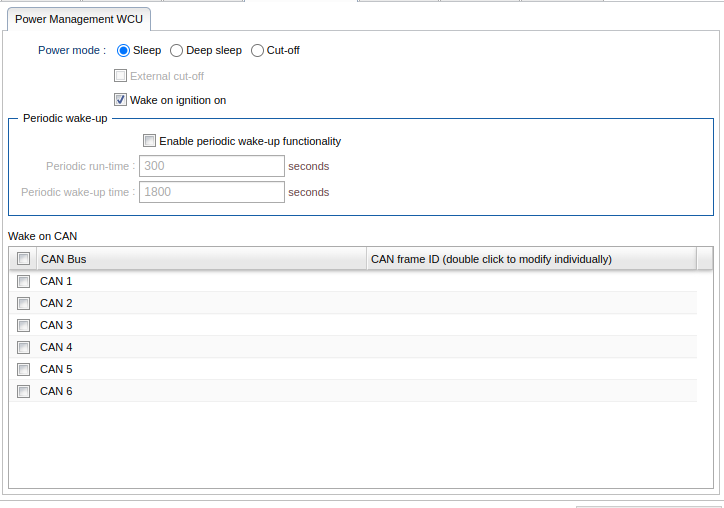The image size is (724, 508).
Task: Uncheck Wake on ignition on
Action: tap(121, 100)
